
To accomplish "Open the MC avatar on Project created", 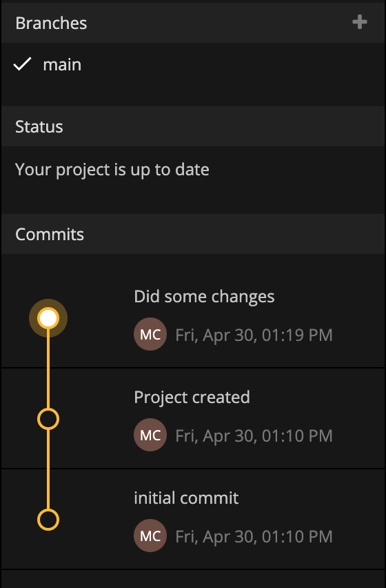I will [x=150, y=435].
